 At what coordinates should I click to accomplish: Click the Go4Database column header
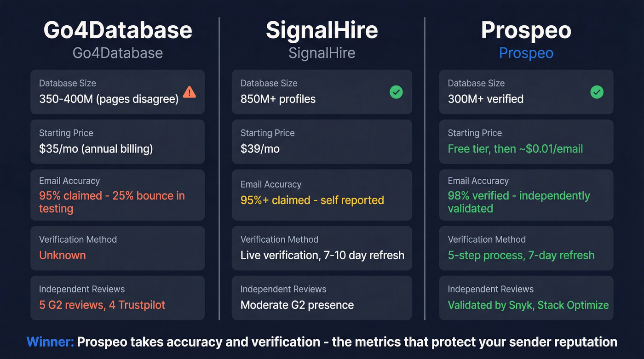point(117,30)
